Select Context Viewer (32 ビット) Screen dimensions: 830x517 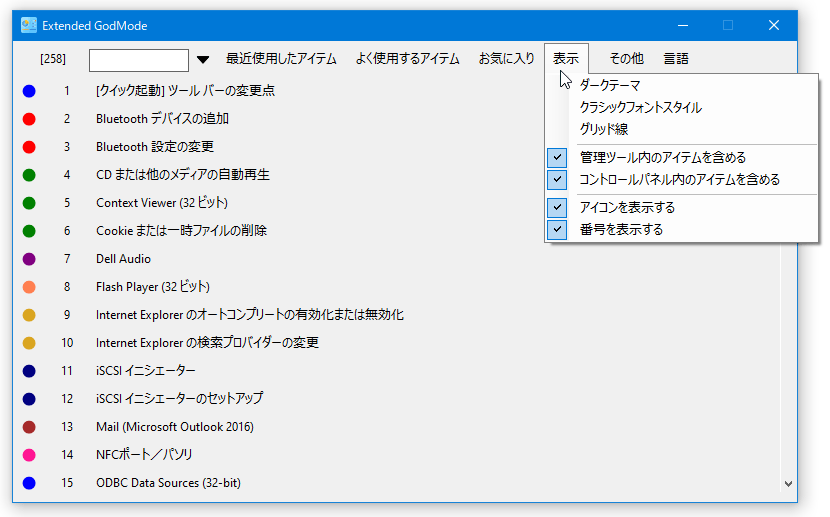tap(162, 203)
